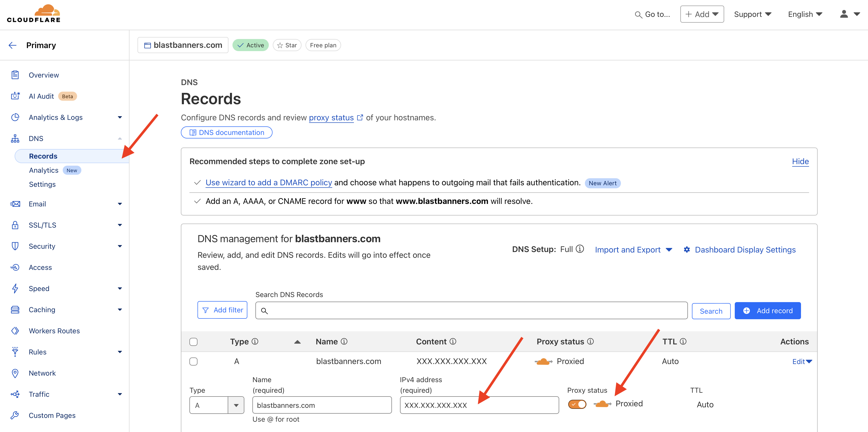868x432 pixels.
Task: Click the Dashboard Display Settings link
Action: [745, 249]
